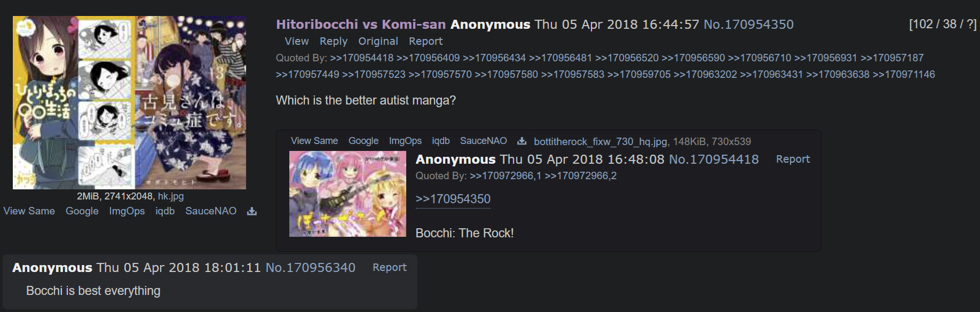Open the Bocchi the Rock reply thumbnail
980x312 pixels.
pyautogui.click(x=347, y=194)
